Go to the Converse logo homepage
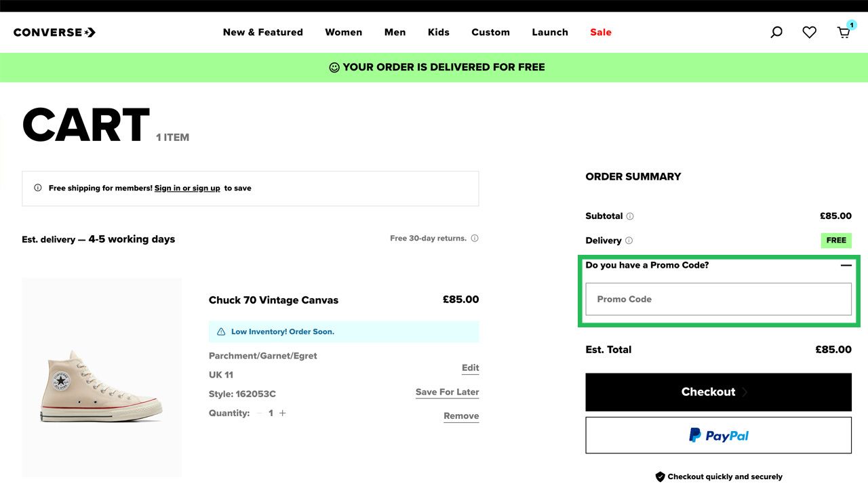 point(54,32)
